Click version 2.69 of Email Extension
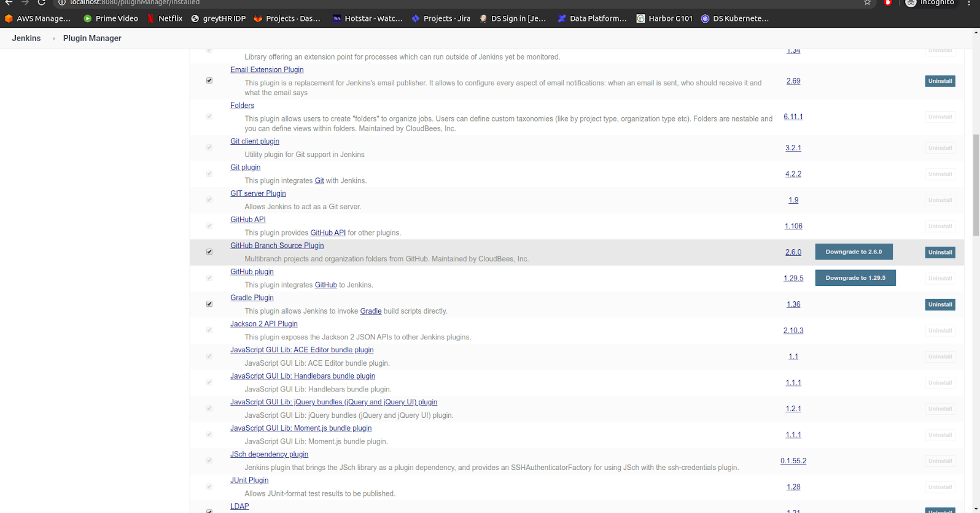The width and height of the screenshot is (980, 513). click(x=793, y=80)
